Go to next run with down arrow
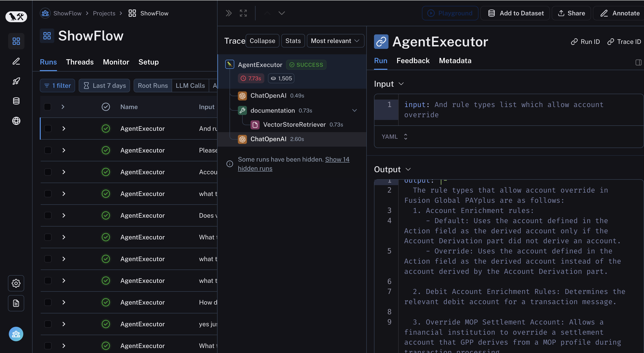This screenshot has width=644, height=353. tap(282, 13)
